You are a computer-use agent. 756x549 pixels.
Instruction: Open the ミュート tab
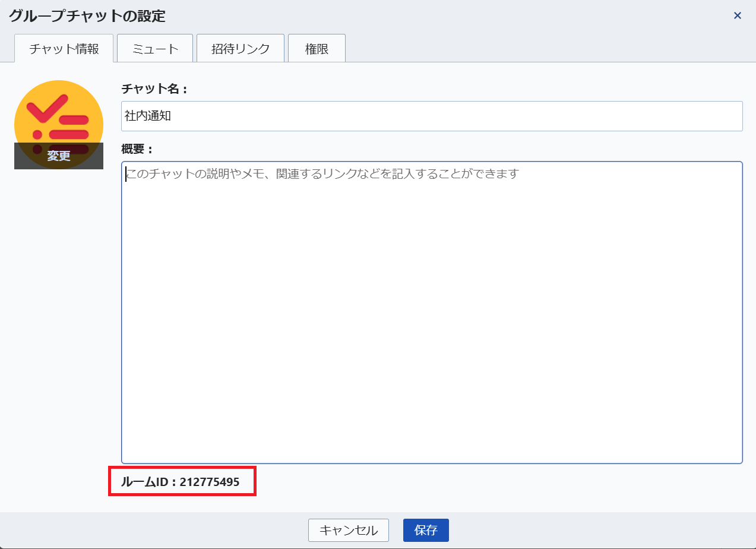point(155,48)
